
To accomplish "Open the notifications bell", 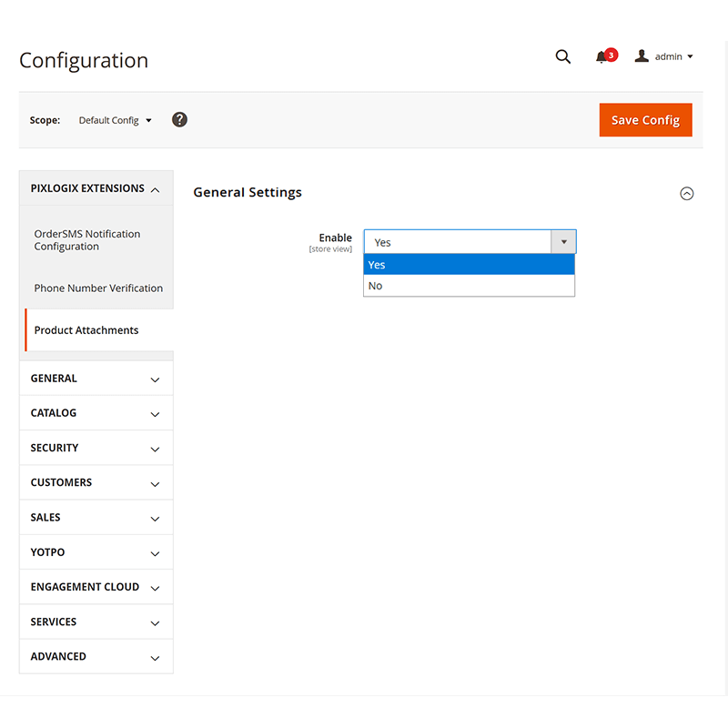I will point(602,56).
